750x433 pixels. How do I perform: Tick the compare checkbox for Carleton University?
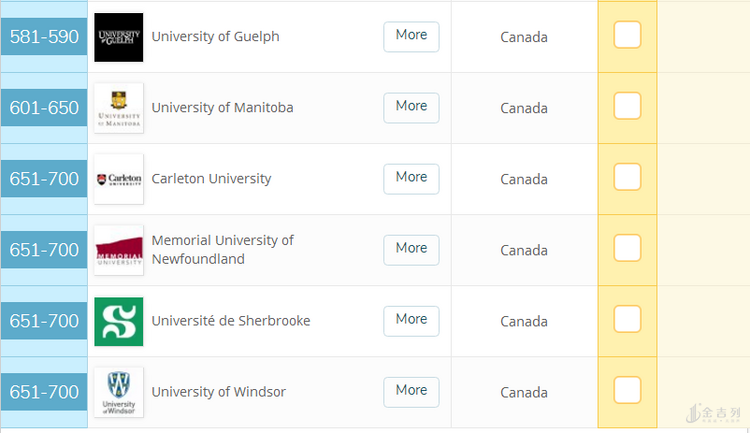click(627, 177)
